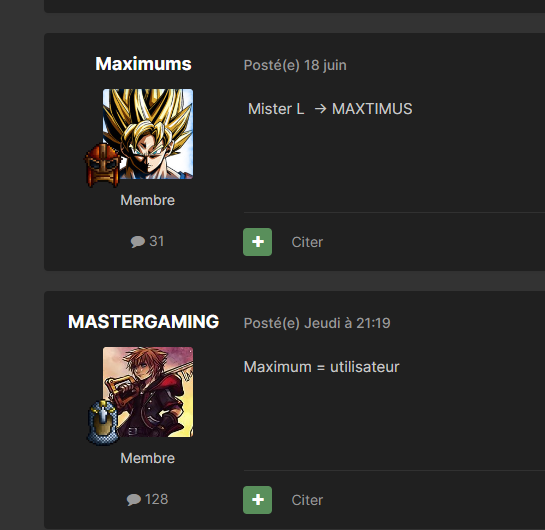Click Citer under the Mister L post

coord(307,242)
